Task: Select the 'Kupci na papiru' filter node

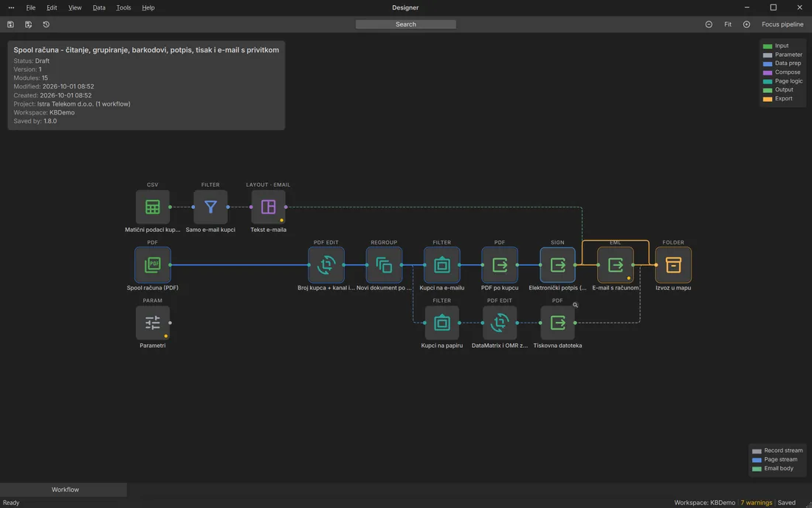Action: tap(441, 323)
